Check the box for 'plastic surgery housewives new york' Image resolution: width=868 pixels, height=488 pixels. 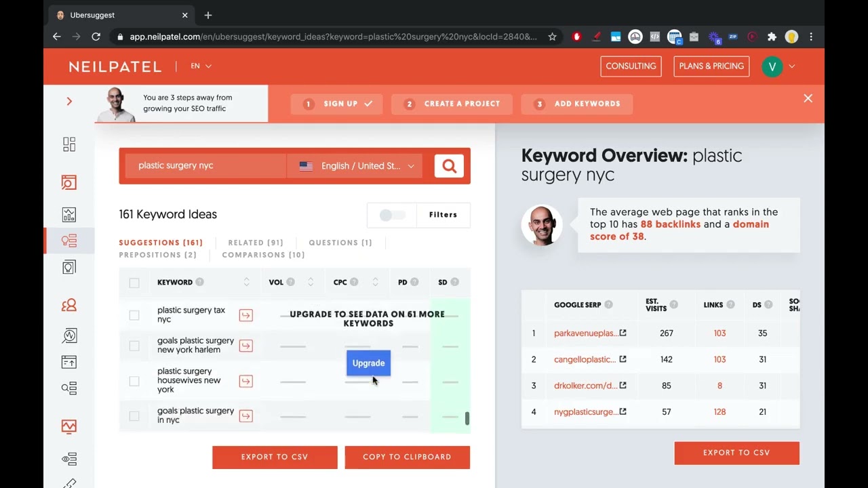134,381
